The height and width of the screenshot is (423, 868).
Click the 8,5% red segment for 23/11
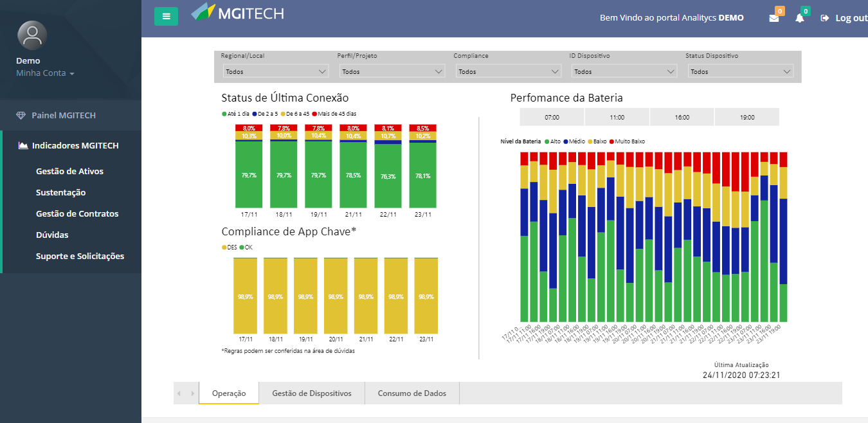(422, 128)
